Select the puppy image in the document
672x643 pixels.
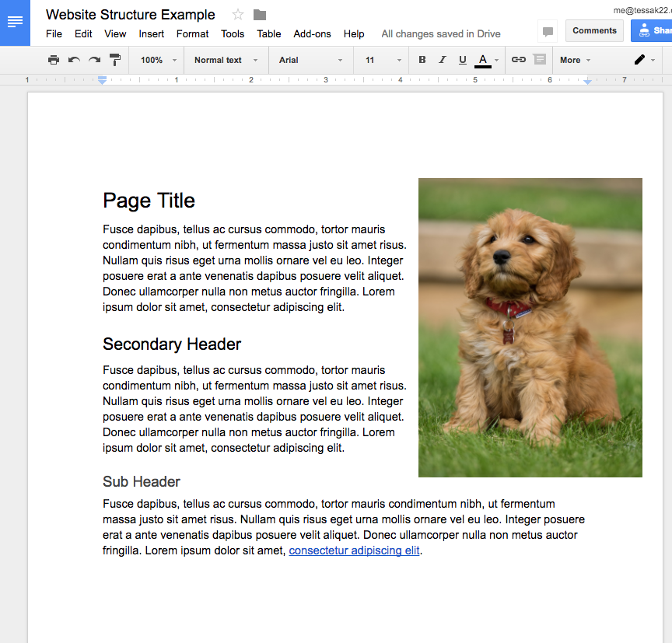[x=530, y=327]
